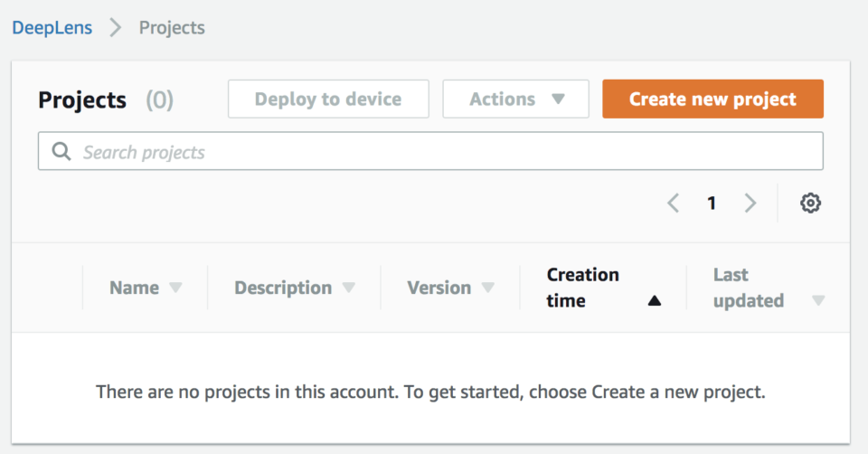The width and height of the screenshot is (868, 454).
Task: Click the Creation time column header
Action: (582, 288)
